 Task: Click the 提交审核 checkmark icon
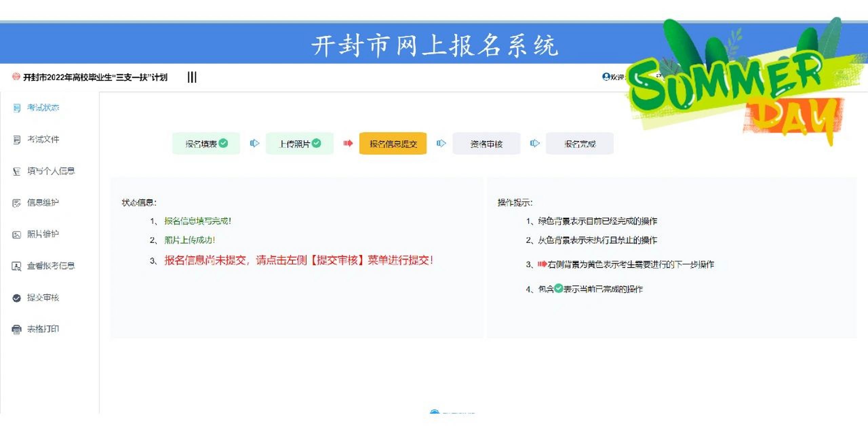coord(16,298)
